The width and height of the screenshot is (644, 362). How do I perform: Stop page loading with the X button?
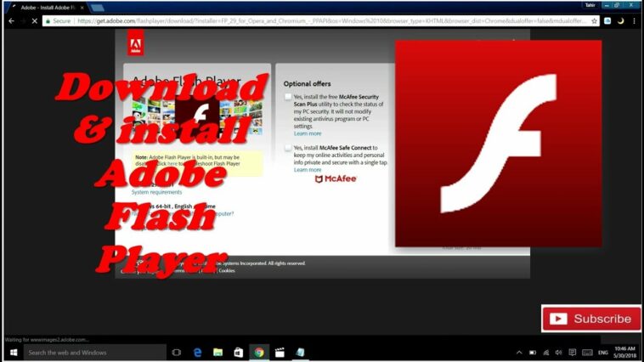point(35,21)
